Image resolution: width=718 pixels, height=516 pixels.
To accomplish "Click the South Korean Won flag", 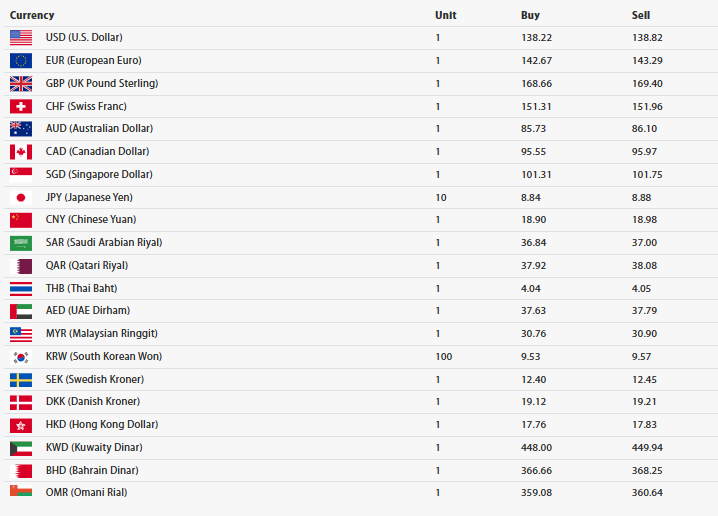I will point(21,357).
